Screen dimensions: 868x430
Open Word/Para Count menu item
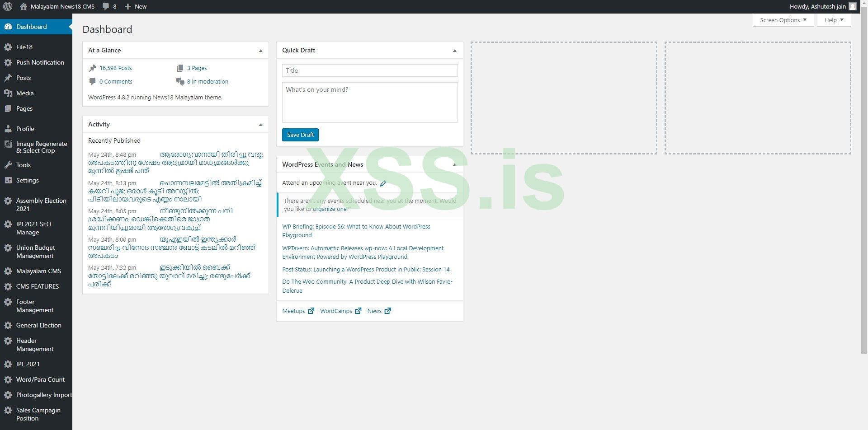[36, 379]
